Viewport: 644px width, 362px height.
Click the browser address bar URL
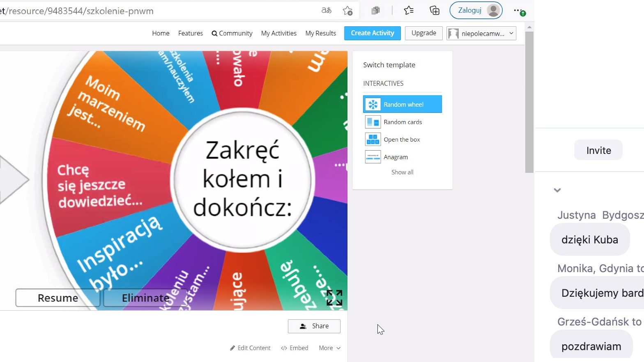(x=77, y=11)
